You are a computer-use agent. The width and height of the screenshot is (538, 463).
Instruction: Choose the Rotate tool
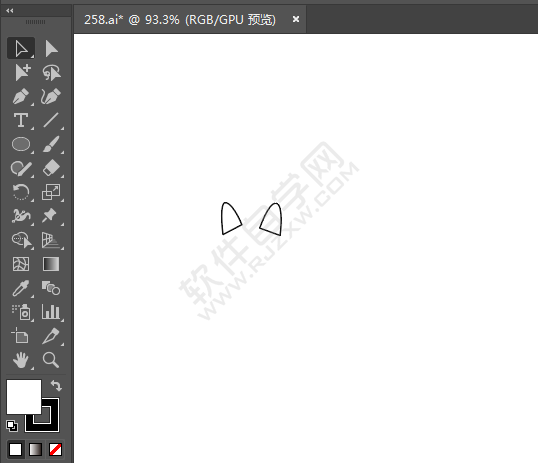[x=21, y=192]
